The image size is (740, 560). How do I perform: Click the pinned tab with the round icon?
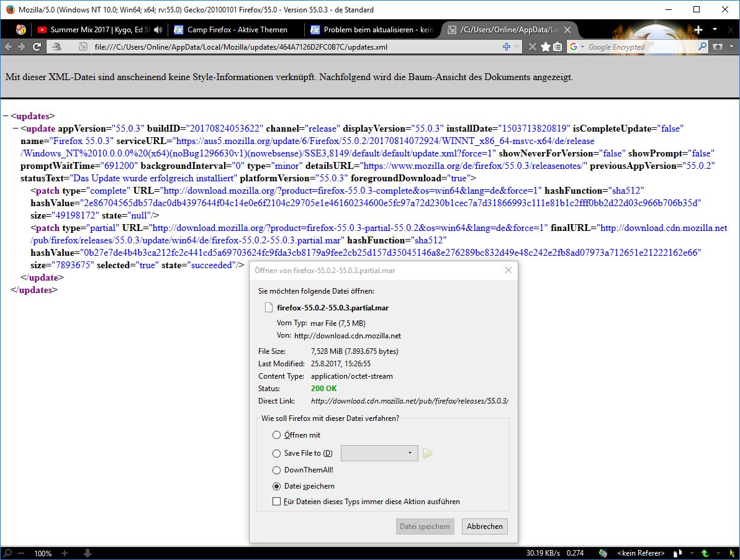(20, 30)
